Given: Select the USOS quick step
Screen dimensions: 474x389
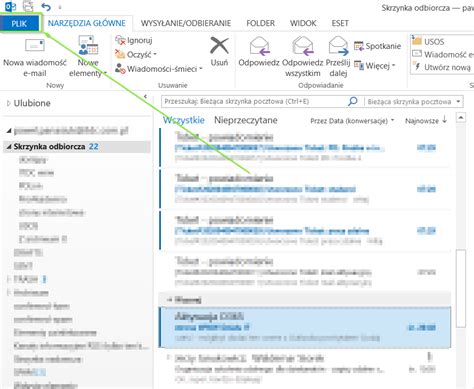Looking at the screenshot, I should [428, 41].
